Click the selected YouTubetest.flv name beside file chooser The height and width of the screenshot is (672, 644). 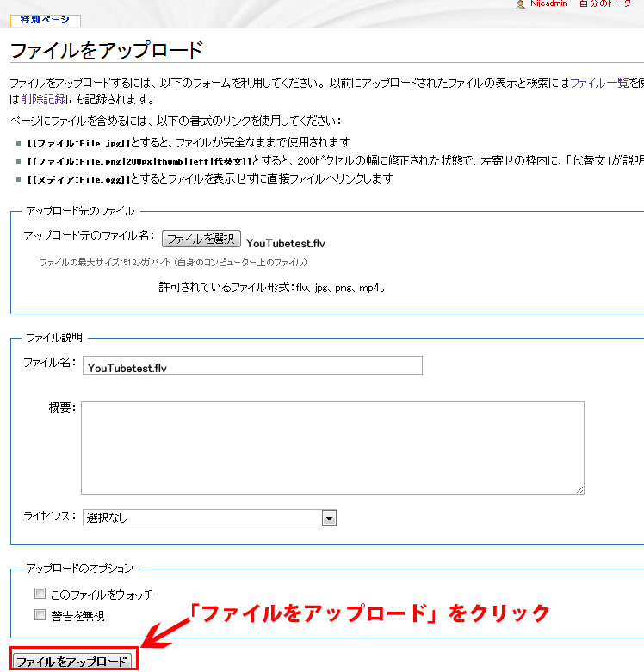(286, 243)
